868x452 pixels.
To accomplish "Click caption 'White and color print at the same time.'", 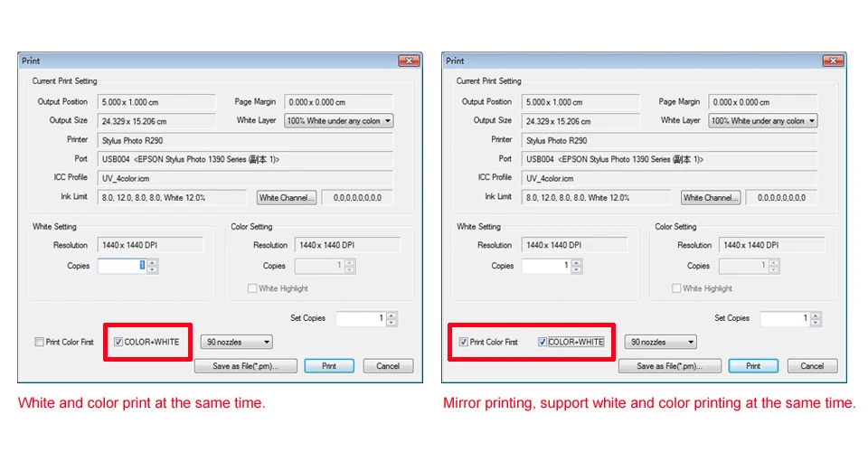I will click(142, 403).
